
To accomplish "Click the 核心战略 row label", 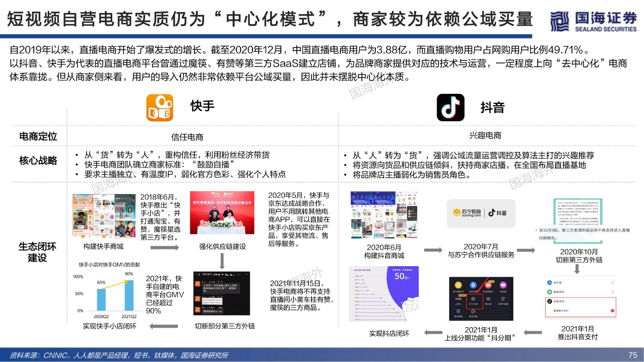I will coord(38,161).
